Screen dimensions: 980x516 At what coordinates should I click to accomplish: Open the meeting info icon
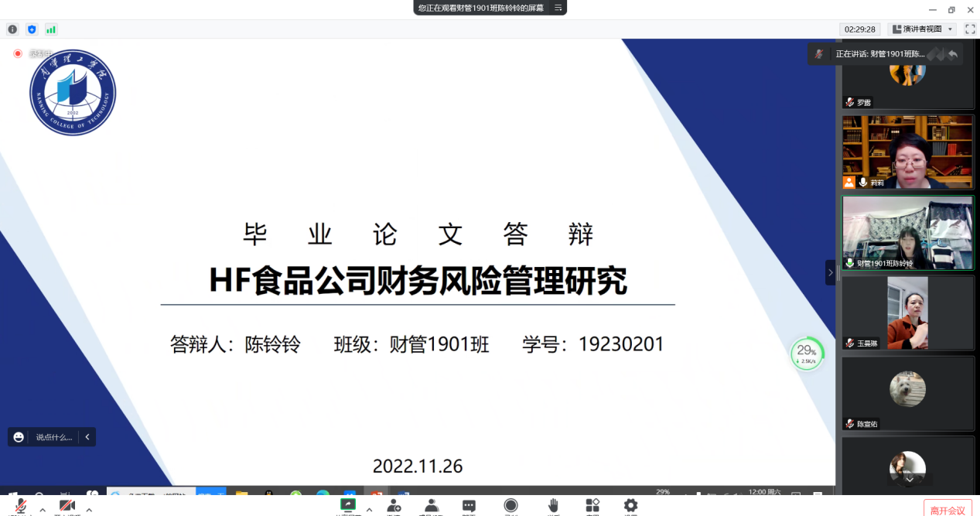(12, 29)
